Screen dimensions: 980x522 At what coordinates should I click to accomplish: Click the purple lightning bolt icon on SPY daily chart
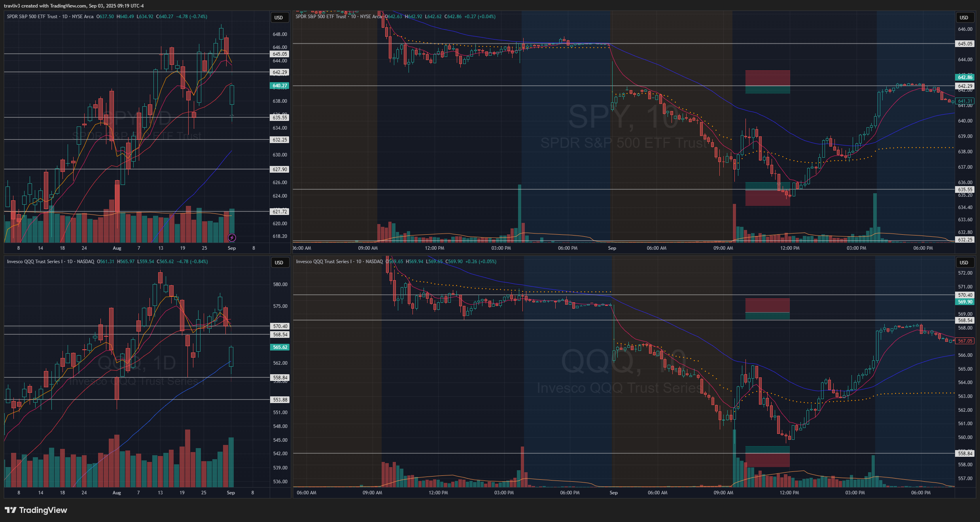[232, 237]
